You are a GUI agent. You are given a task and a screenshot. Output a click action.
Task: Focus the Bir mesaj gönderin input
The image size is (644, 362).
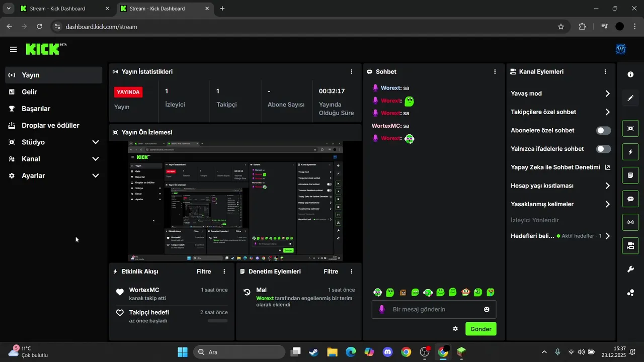tap(434, 309)
